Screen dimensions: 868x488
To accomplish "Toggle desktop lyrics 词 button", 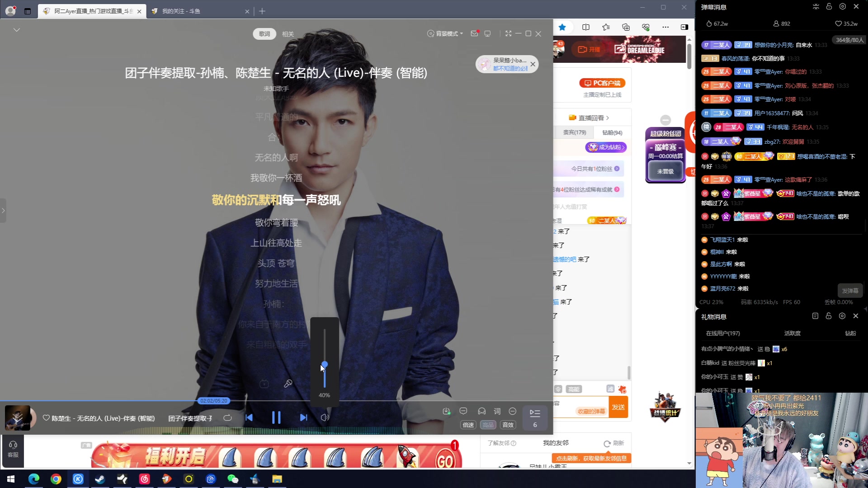I will (x=497, y=411).
